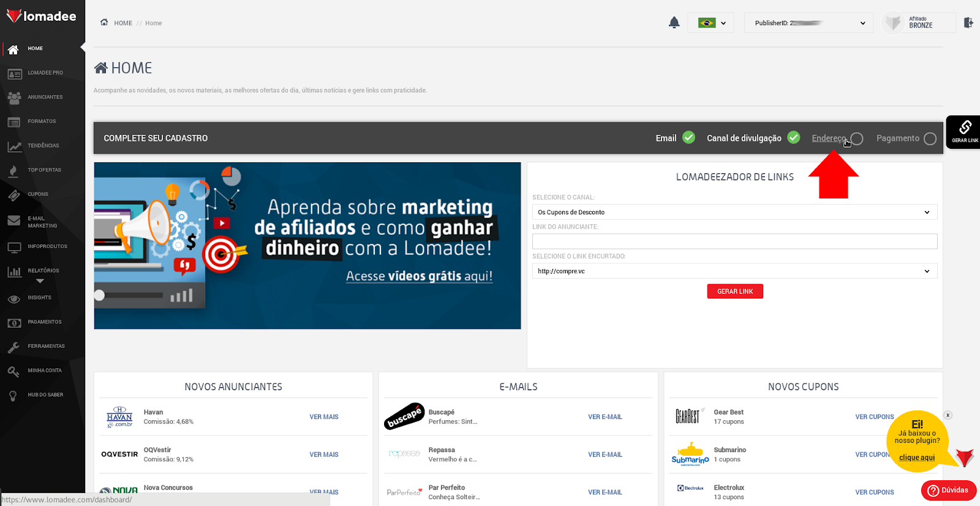This screenshot has height=506, width=980.
Task: Click the Ferramentas wrench icon
Action: pos(13,347)
